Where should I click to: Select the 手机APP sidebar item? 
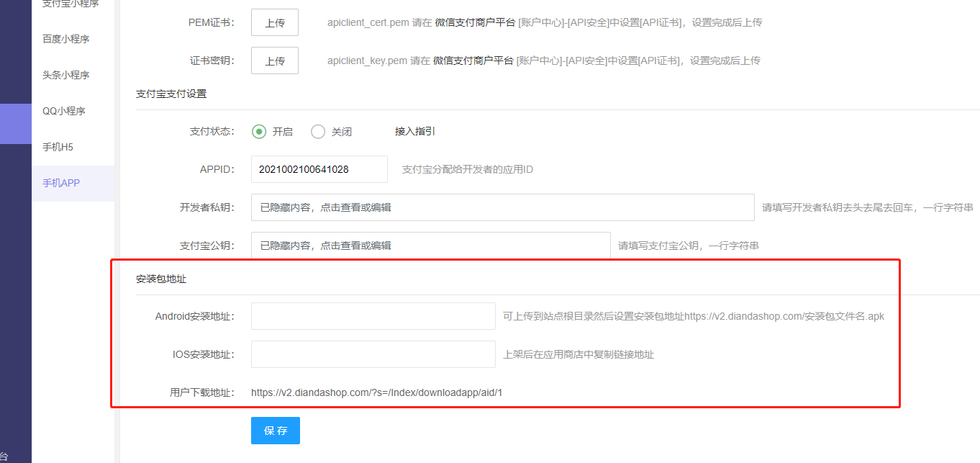click(61, 183)
